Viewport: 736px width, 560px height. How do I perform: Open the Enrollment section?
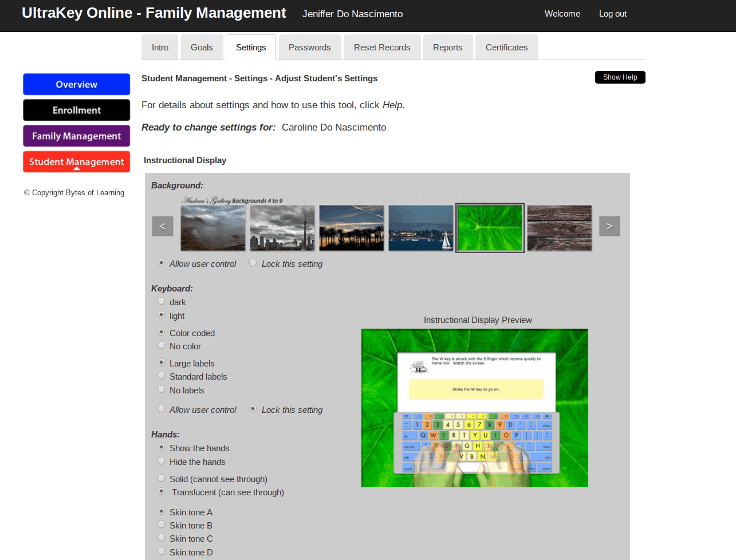(x=77, y=110)
